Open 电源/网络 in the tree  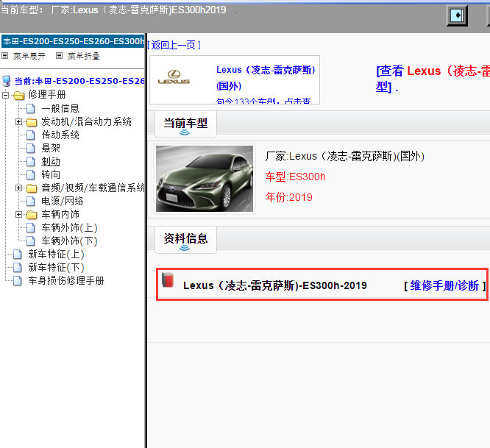63,202
